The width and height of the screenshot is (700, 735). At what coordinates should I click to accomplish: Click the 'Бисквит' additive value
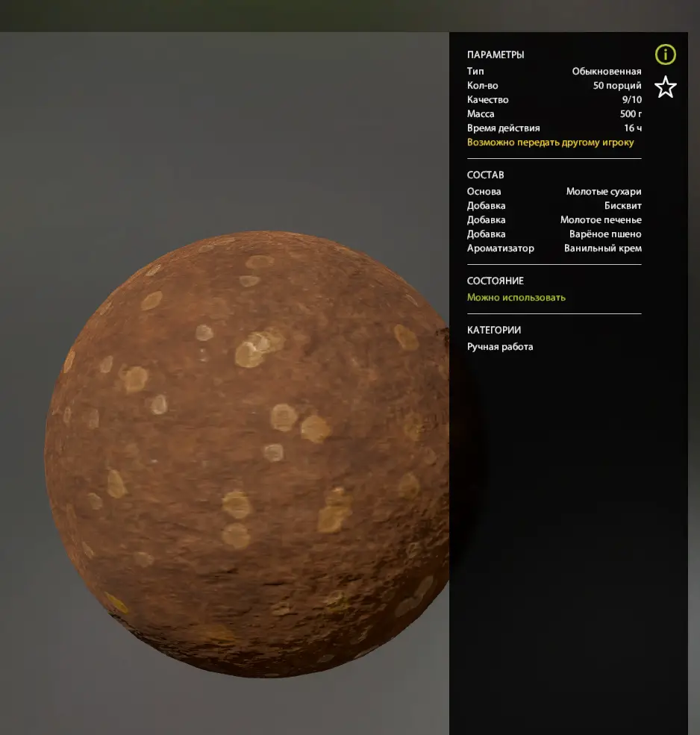622,206
